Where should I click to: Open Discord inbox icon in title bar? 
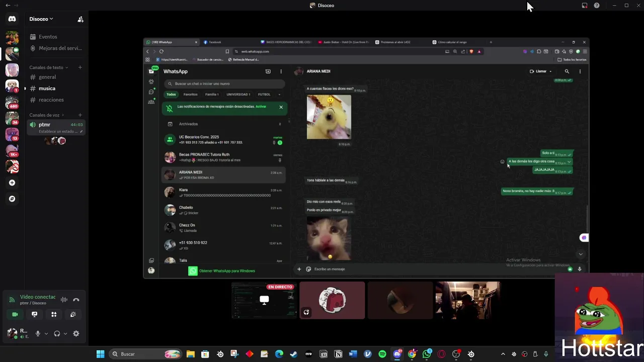[585, 6]
